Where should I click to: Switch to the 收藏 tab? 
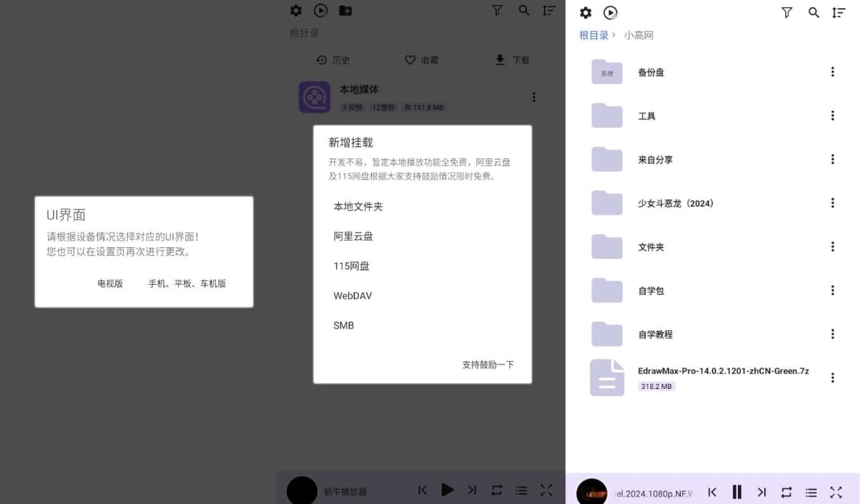point(421,60)
